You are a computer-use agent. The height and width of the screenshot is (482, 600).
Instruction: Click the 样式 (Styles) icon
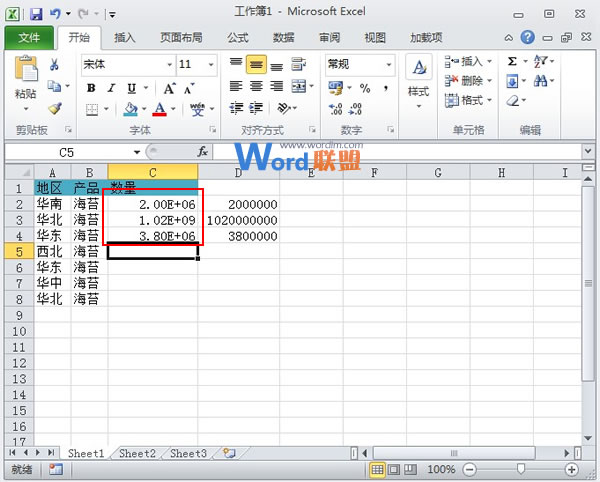[x=418, y=78]
